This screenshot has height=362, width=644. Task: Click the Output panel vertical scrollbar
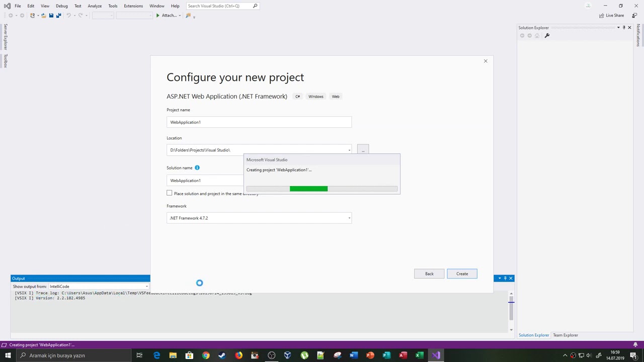coord(511,311)
